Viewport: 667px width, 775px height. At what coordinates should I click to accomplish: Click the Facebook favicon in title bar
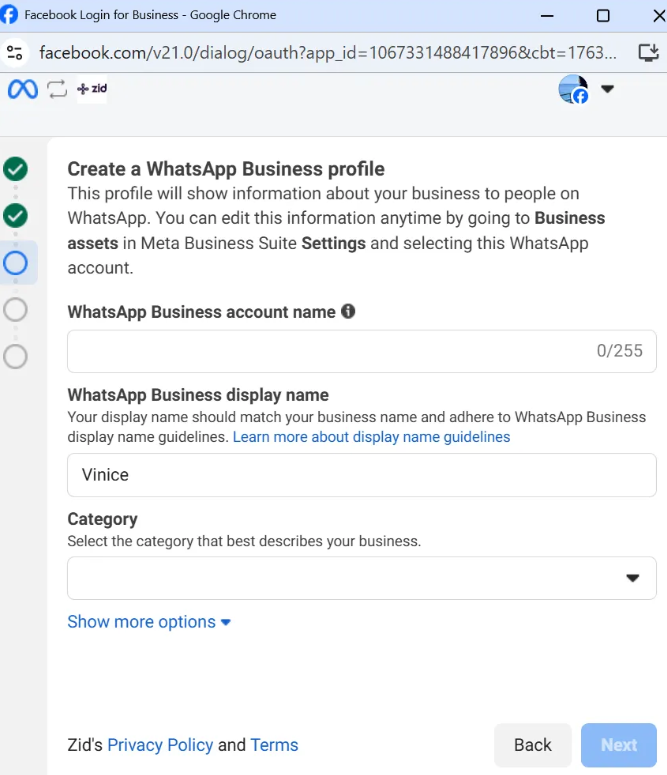pos(10,15)
